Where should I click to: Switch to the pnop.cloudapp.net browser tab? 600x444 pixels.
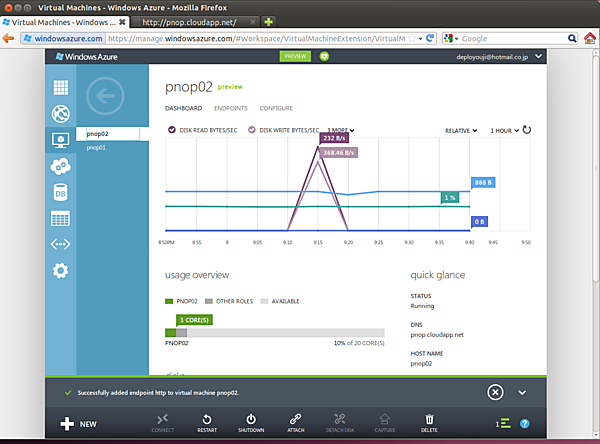[195, 22]
